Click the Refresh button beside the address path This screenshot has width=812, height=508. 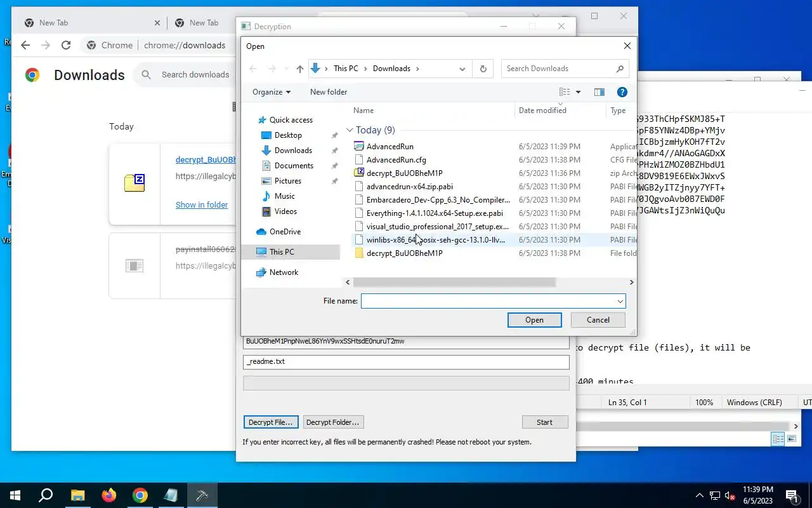tap(483, 69)
